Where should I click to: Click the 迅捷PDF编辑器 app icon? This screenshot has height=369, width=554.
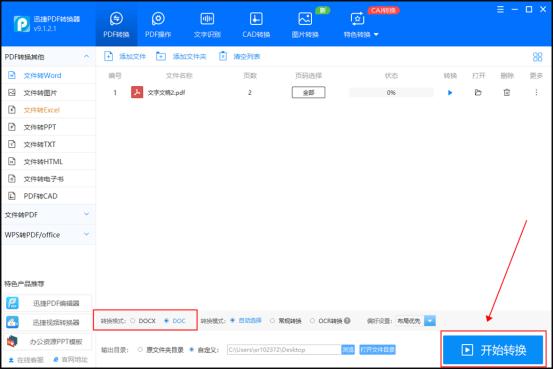click(12, 303)
